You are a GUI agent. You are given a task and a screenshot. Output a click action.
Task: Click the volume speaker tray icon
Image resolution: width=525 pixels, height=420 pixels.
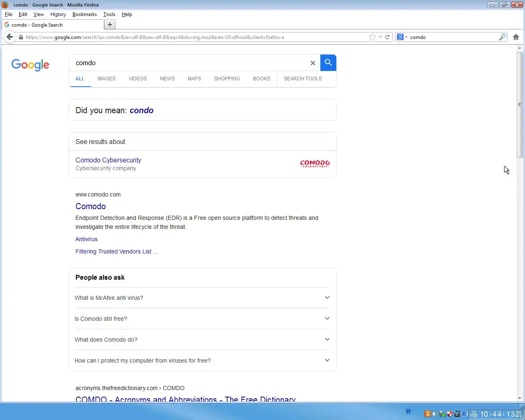(x=435, y=414)
